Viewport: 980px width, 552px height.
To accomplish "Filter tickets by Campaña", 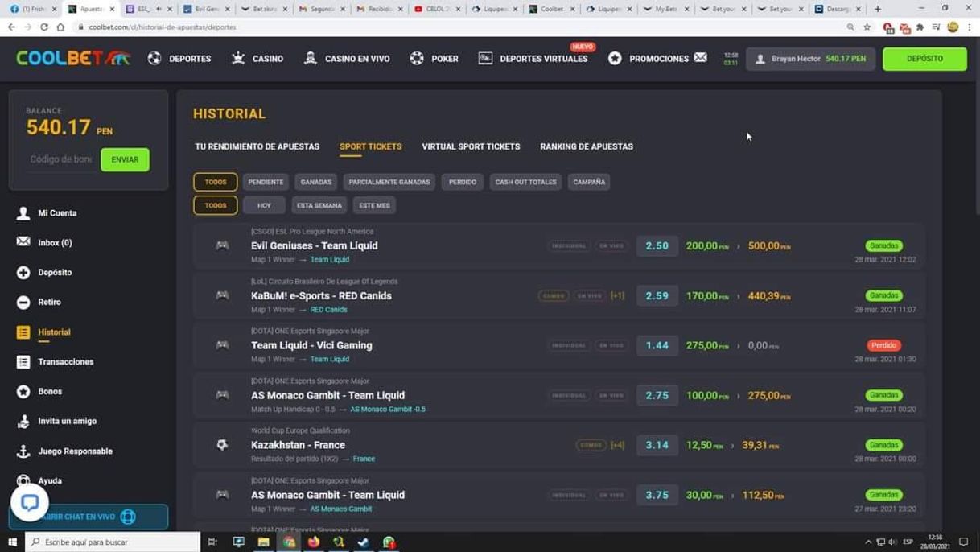I will [x=589, y=182].
